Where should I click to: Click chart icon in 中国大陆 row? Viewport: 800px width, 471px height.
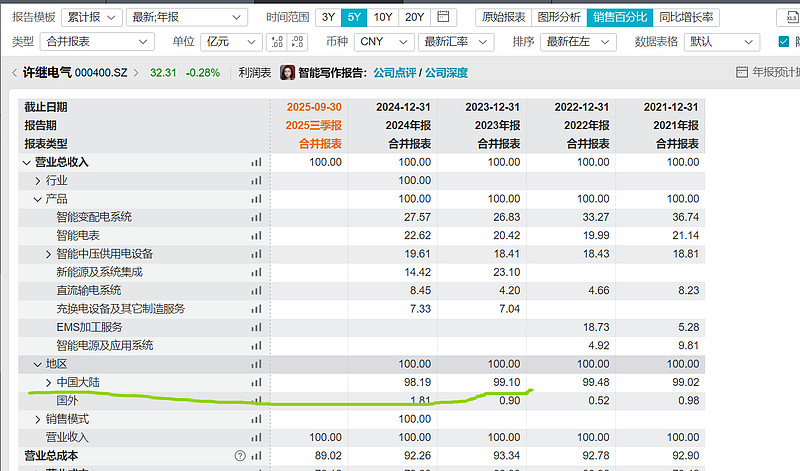(256, 382)
